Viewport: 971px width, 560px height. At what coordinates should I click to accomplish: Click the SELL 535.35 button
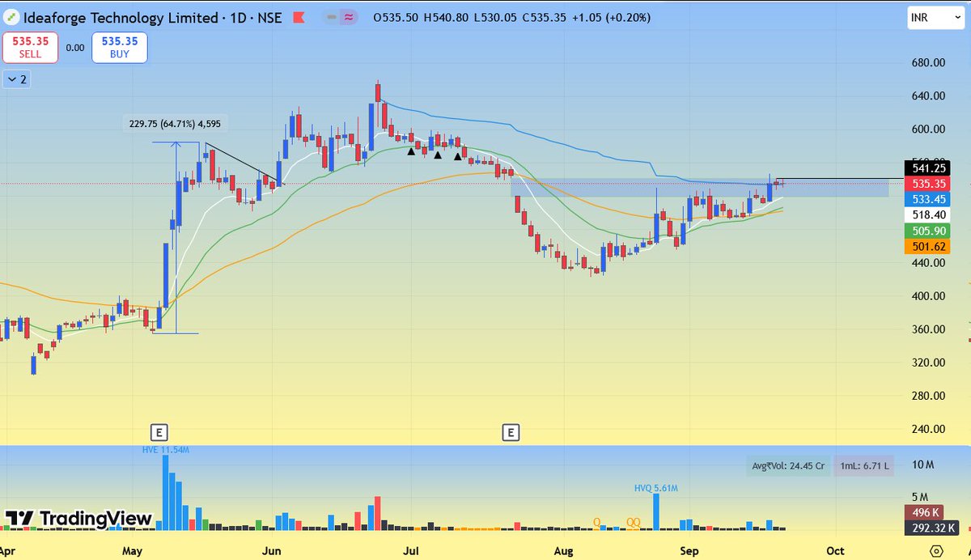click(30, 47)
